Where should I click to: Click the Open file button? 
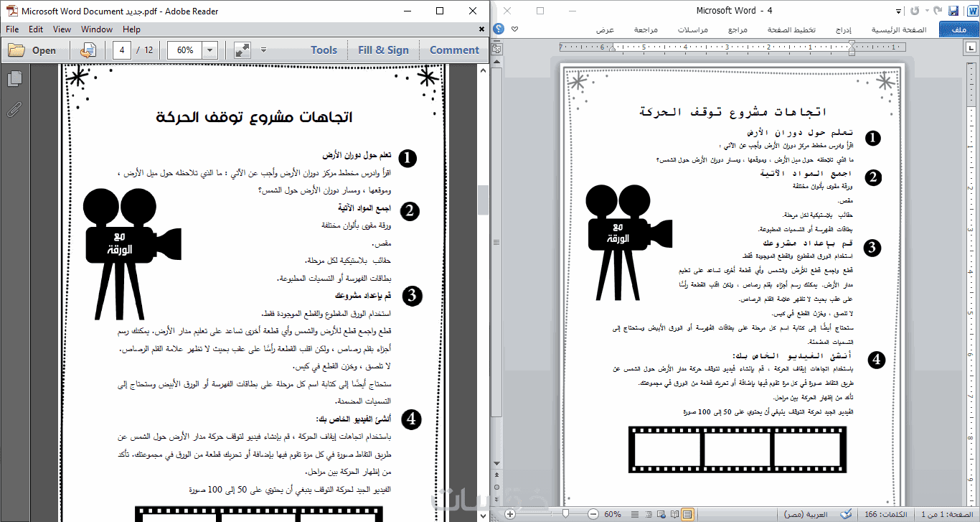[33, 50]
